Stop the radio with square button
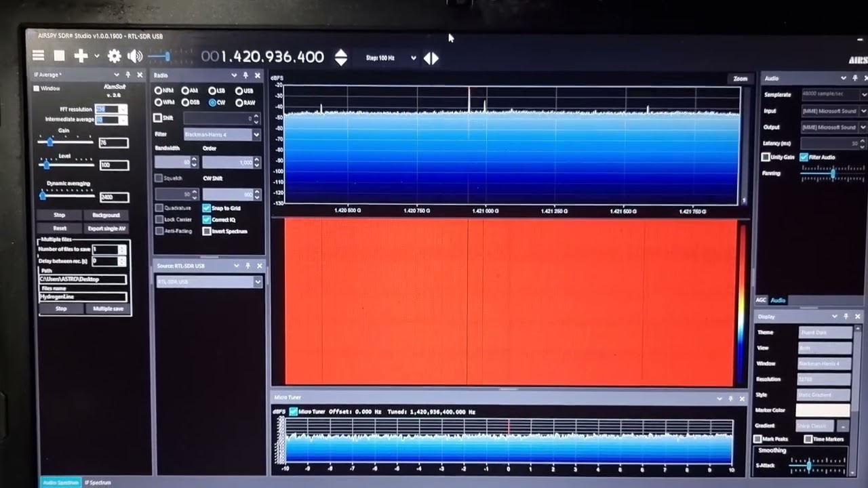The width and height of the screenshot is (868, 488). [x=59, y=56]
